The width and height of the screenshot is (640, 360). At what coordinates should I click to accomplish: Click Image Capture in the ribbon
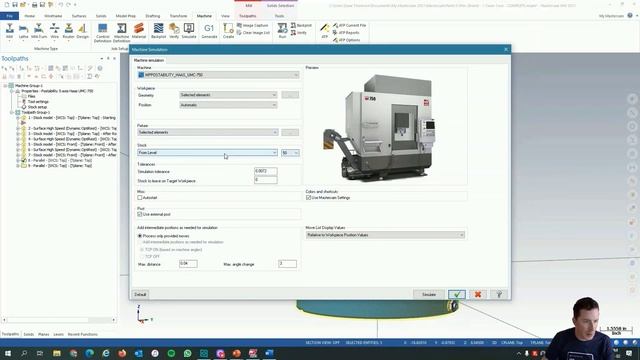pyautogui.click(x=253, y=25)
